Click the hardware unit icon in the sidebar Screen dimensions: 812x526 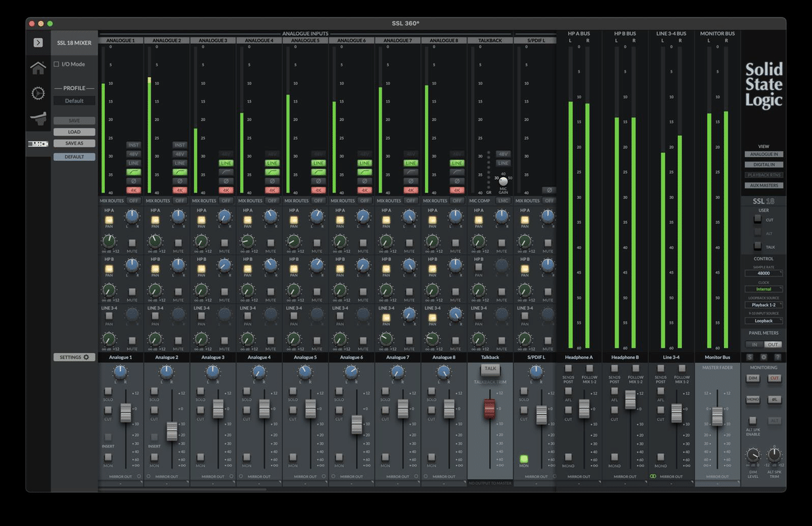pyautogui.click(x=37, y=143)
